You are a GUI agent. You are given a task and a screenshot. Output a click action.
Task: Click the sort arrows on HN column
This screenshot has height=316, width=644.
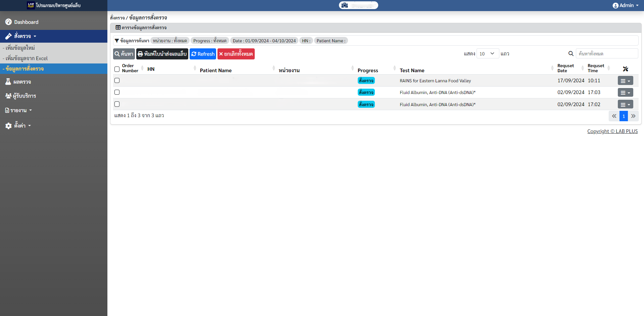195,69
